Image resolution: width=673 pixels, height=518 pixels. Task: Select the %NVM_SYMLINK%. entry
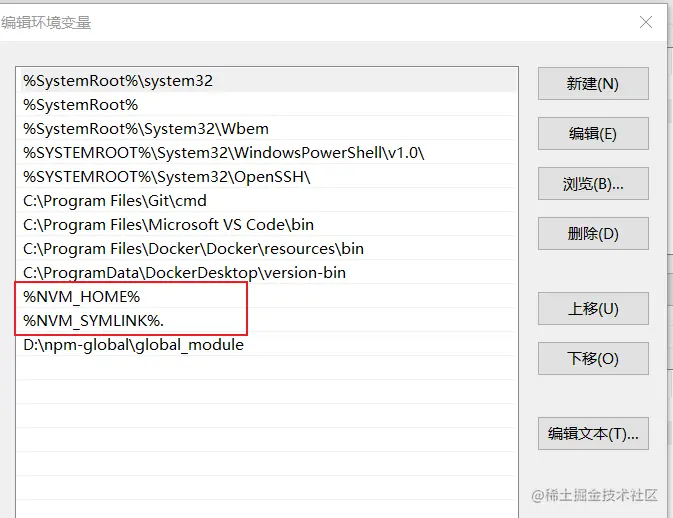click(93, 321)
